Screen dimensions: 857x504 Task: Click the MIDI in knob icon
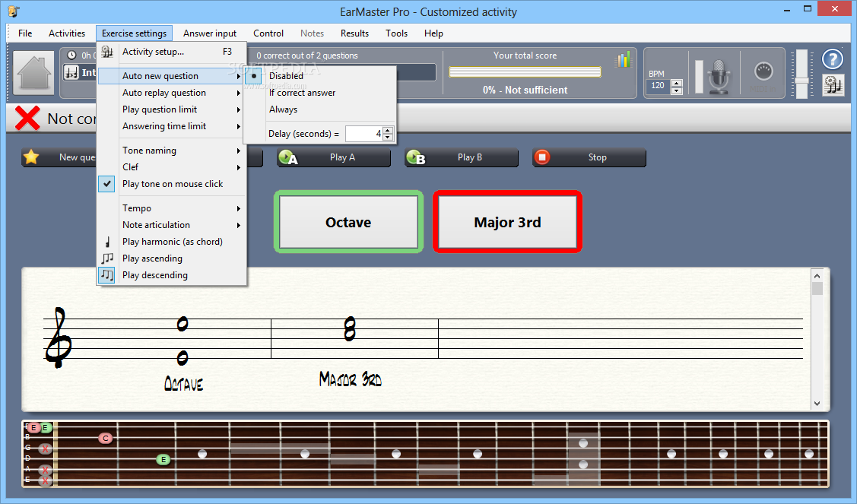tap(763, 71)
